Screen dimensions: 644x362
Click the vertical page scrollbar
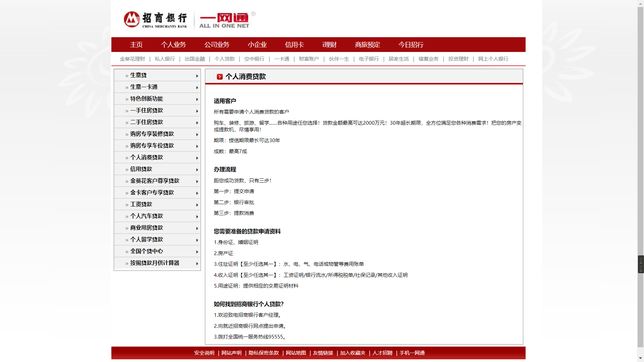tap(640, 134)
